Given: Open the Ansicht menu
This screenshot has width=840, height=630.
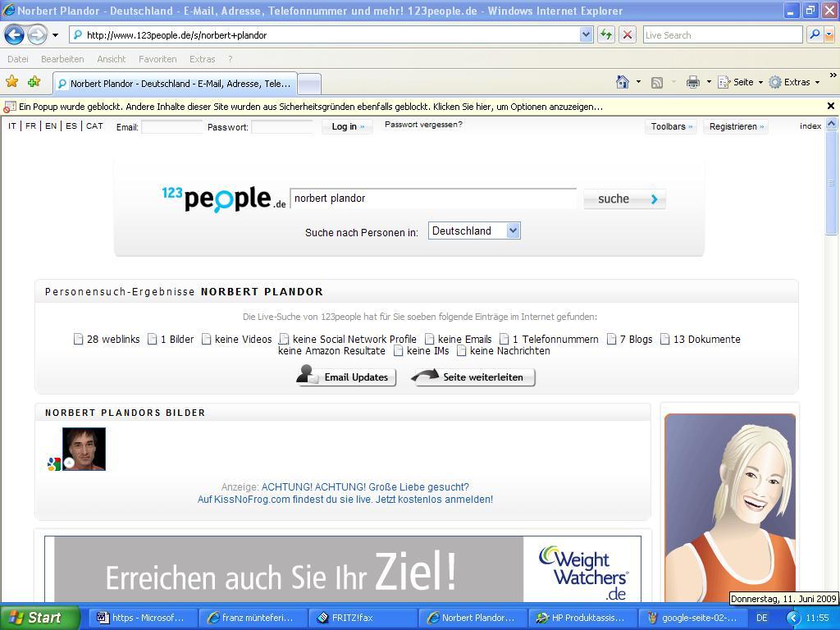Looking at the screenshot, I should (112, 59).
